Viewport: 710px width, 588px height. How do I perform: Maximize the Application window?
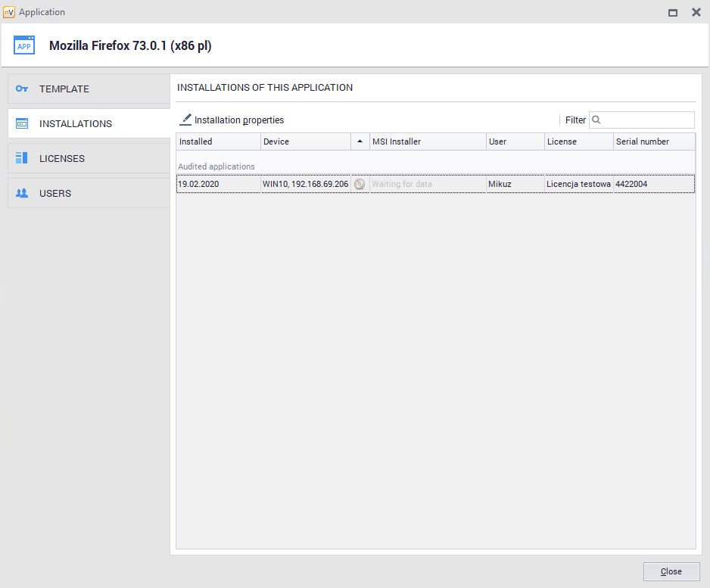coord(672,12)
